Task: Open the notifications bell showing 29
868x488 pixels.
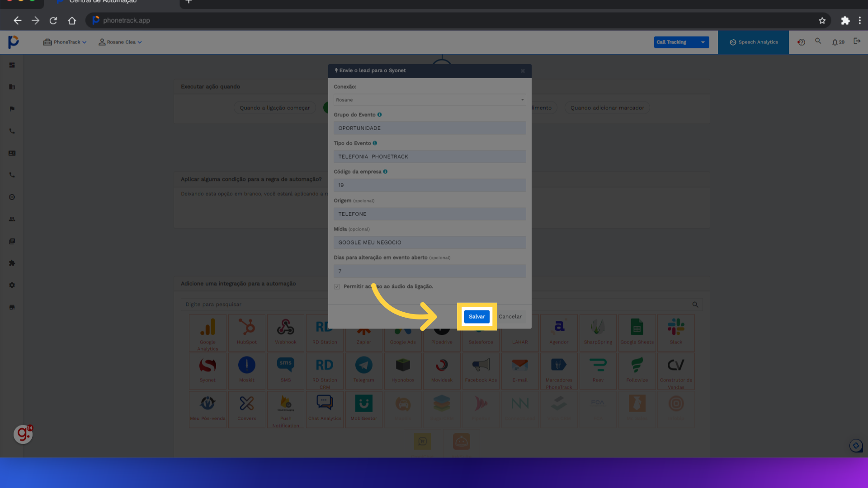Action: point(838,42)
